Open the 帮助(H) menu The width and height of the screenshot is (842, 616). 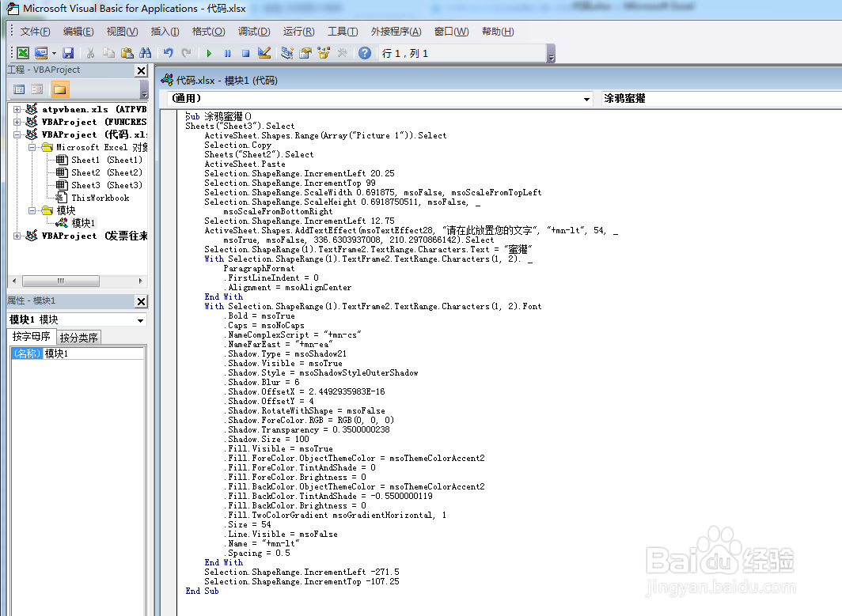(497, 32)
